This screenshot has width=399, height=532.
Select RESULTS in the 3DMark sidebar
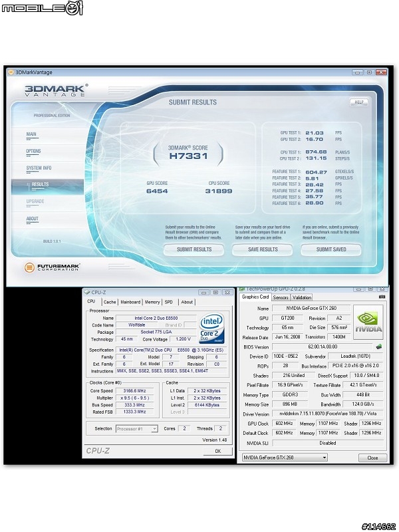coord(47,187)
